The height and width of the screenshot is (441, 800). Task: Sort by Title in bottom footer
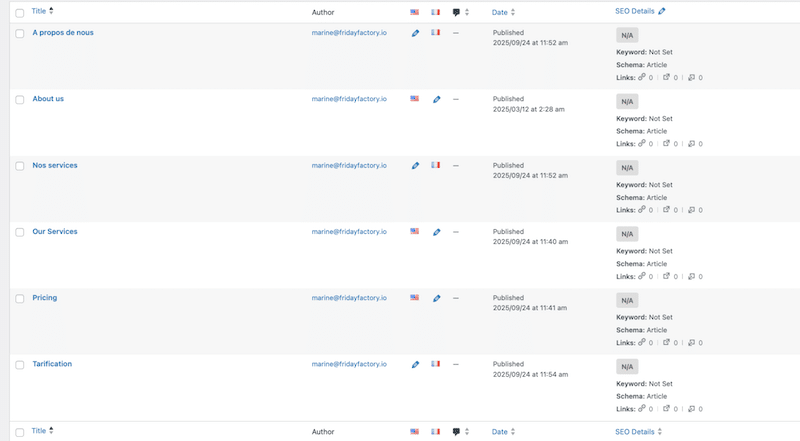click(x=42, y=431)
